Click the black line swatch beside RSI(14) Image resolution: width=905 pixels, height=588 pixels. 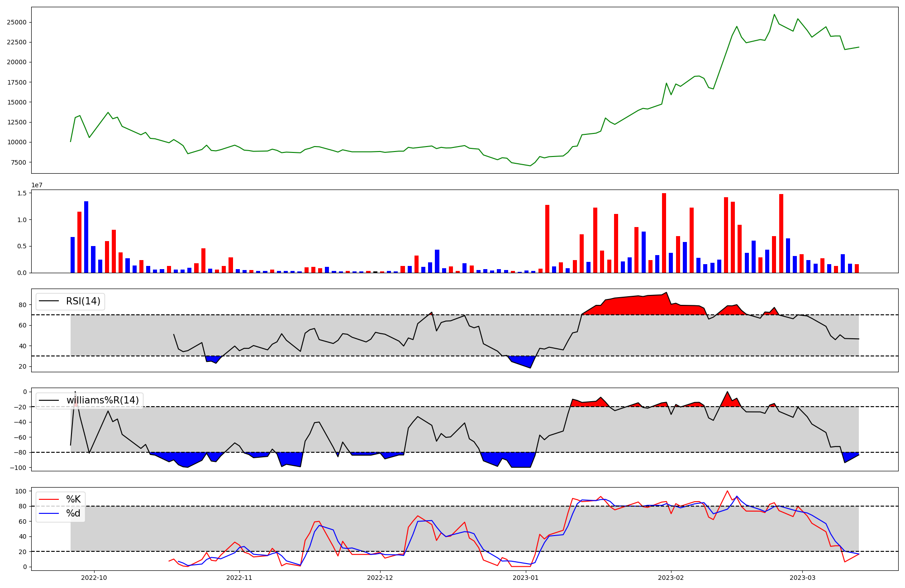[x=49, y=301]
